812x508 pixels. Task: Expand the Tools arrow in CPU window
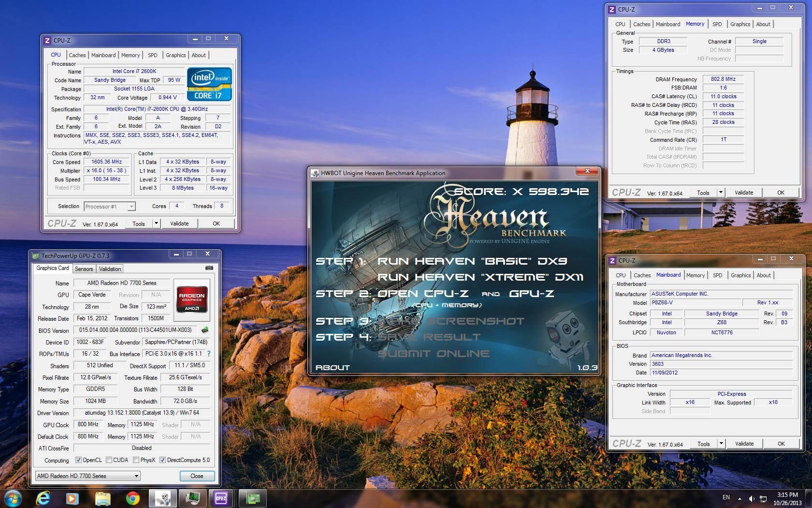click(x=156, y=224)
